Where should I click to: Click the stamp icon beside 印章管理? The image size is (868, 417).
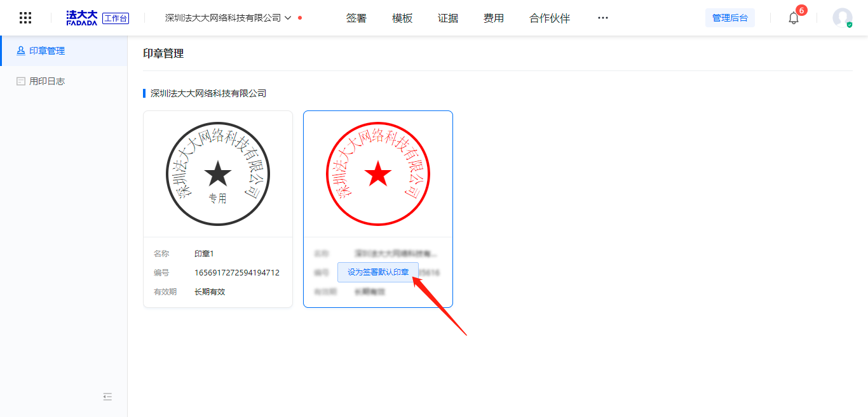[x=21, y=51]
